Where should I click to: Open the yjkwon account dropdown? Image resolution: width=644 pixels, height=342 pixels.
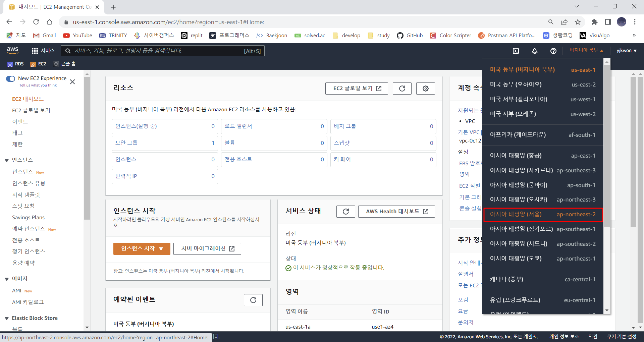point(627,50)
